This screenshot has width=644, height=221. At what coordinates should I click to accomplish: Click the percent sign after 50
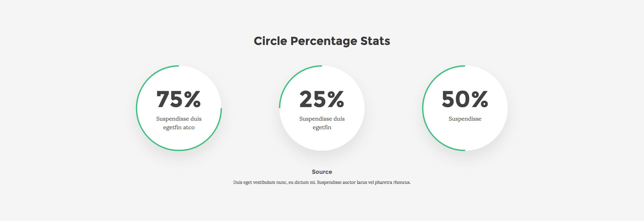[479, 99]
